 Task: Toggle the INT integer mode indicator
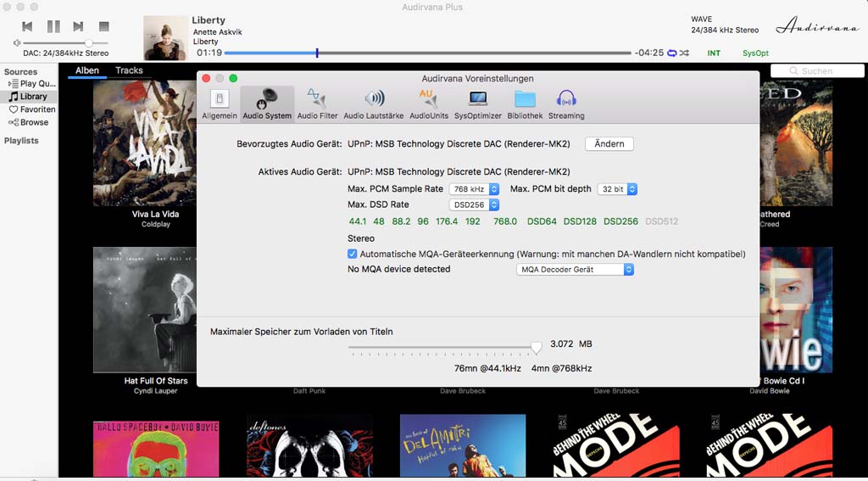coord(714,53)
